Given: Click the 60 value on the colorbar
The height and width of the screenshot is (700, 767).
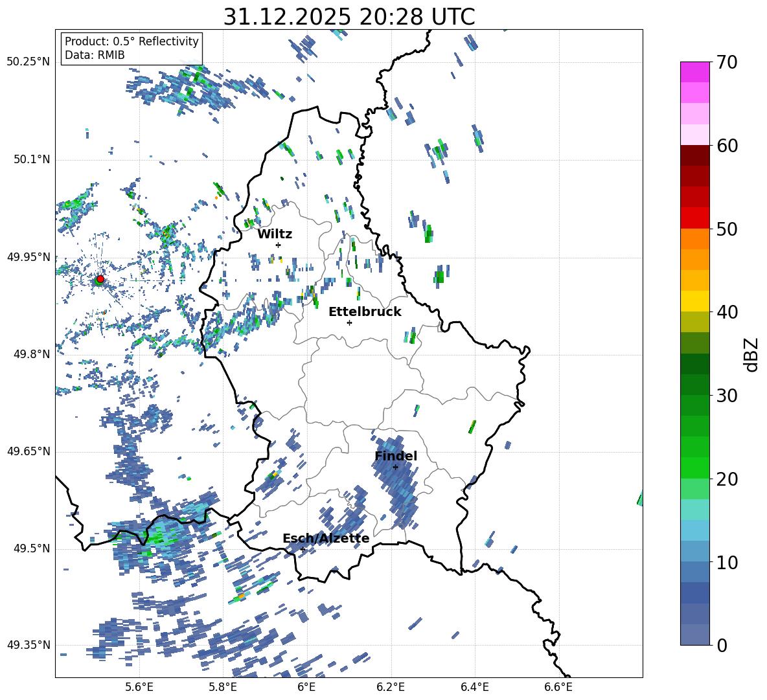Looking at the screenshot, I should coord(727,146).
